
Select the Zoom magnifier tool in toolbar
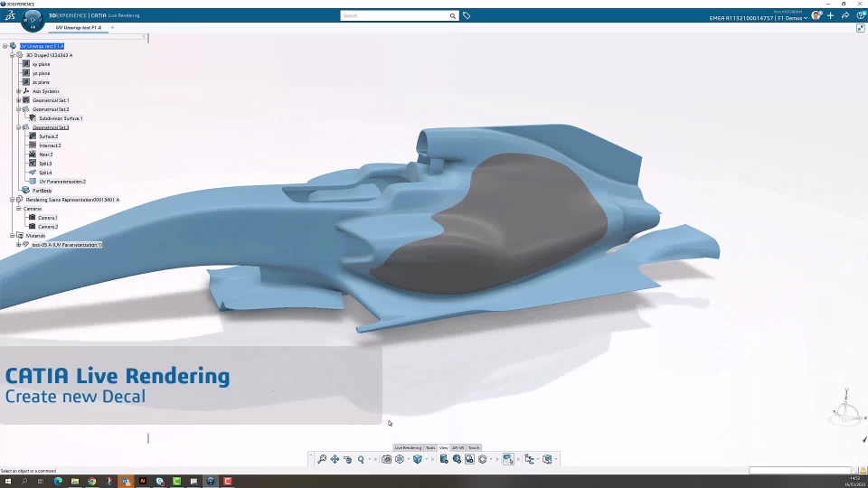point(361,459)
